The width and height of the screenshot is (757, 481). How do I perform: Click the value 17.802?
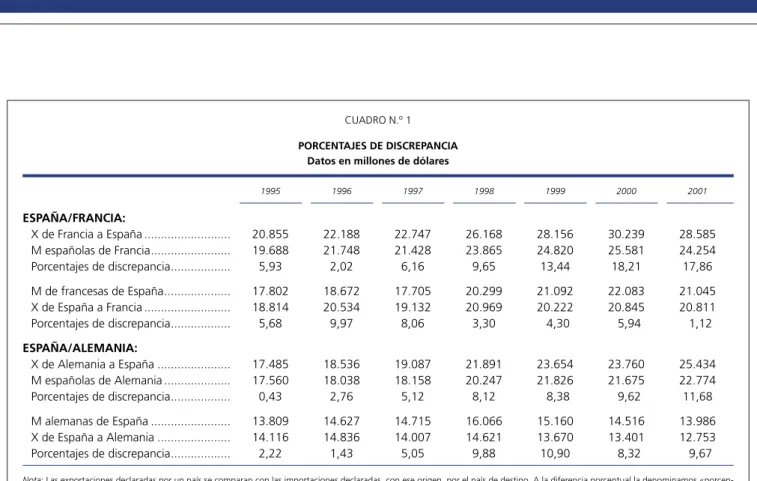[270, 291]
